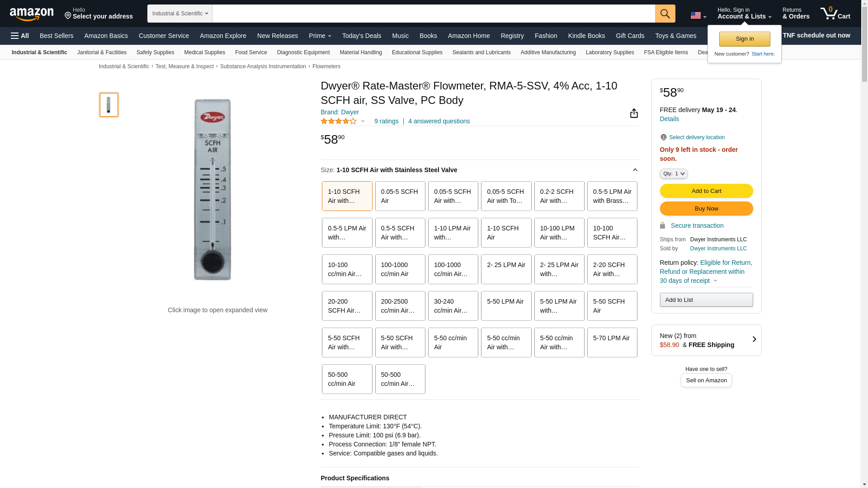The height and width of the screenshot is (488, 868).
Task: Select the 1-10 SCFH Air size option
Action: click(506, 233)
